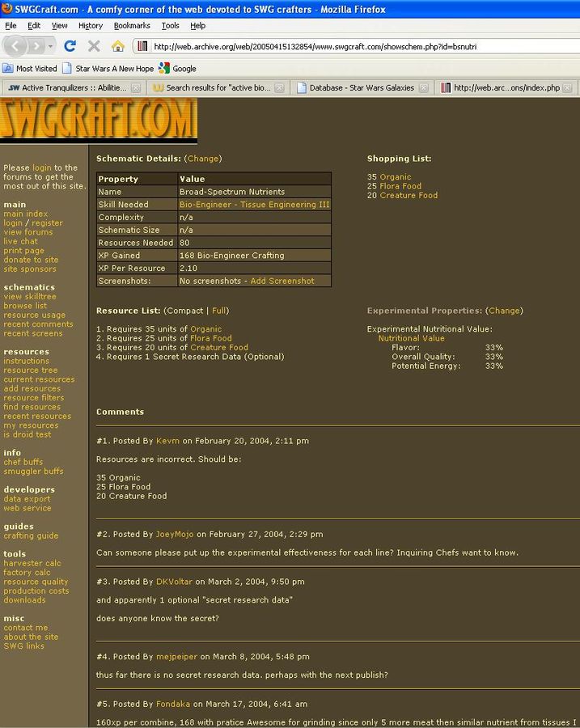
Task: Switch to the Search results tab
Action: pyautogui.click(x=217, y=88)
